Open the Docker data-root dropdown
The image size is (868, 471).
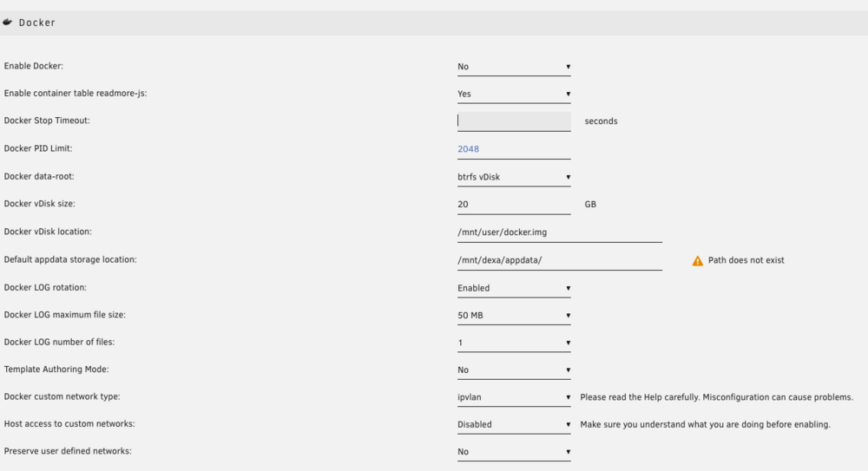514,177
